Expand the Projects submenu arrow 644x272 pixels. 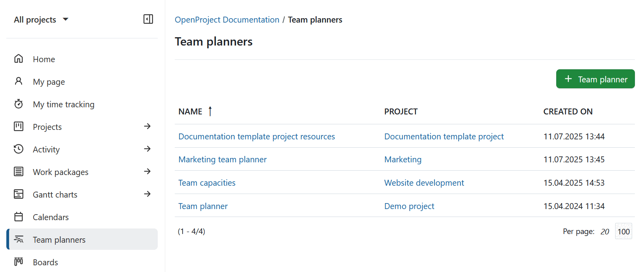pos(147,126)
